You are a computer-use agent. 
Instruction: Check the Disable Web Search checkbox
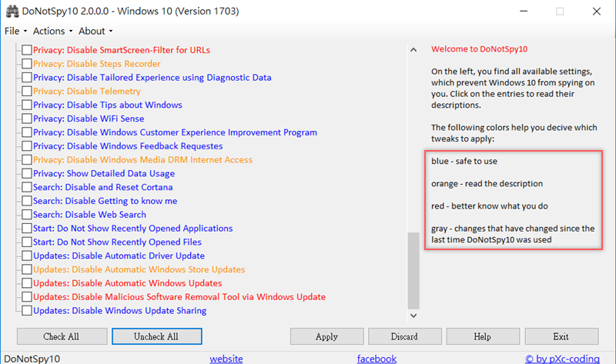[27, 215]
